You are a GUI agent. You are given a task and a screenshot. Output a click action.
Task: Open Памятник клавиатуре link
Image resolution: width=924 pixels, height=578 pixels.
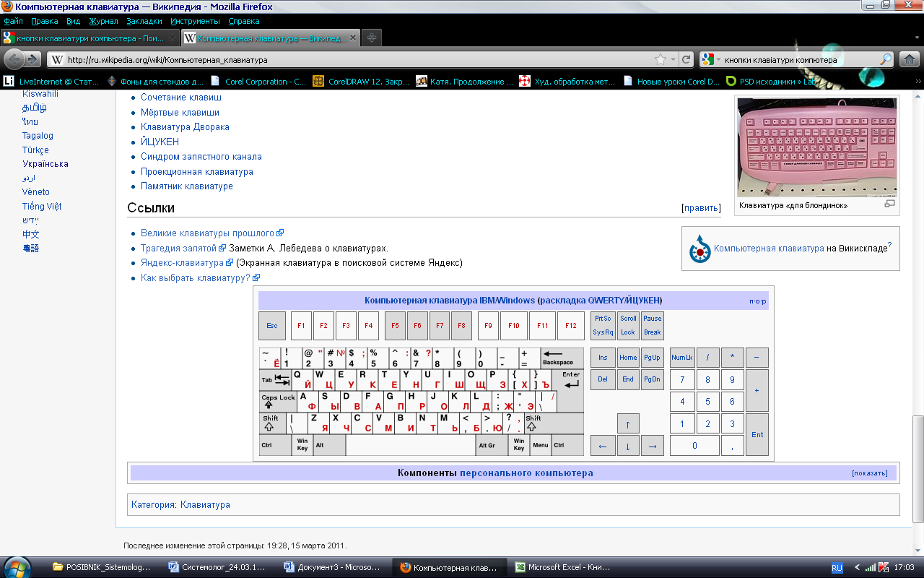click(187, 186)
